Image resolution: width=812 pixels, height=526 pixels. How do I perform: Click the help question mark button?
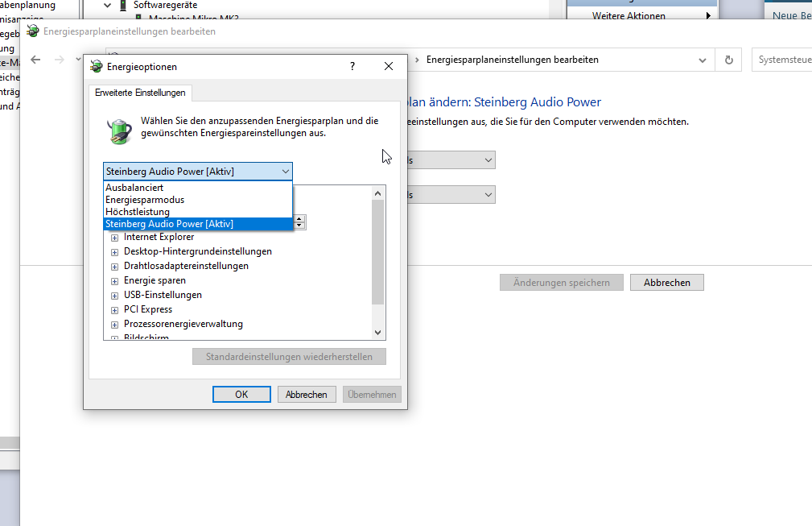tap(352, 67)
